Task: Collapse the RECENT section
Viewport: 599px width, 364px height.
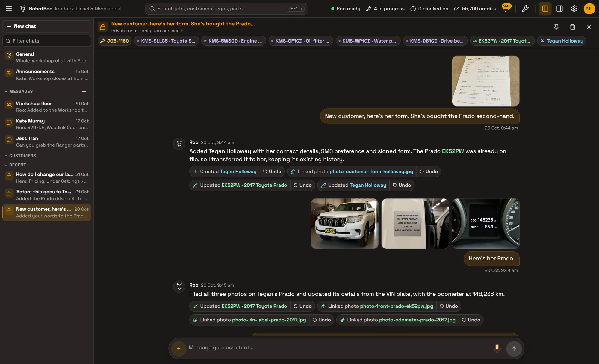Action: coord(15,165)
